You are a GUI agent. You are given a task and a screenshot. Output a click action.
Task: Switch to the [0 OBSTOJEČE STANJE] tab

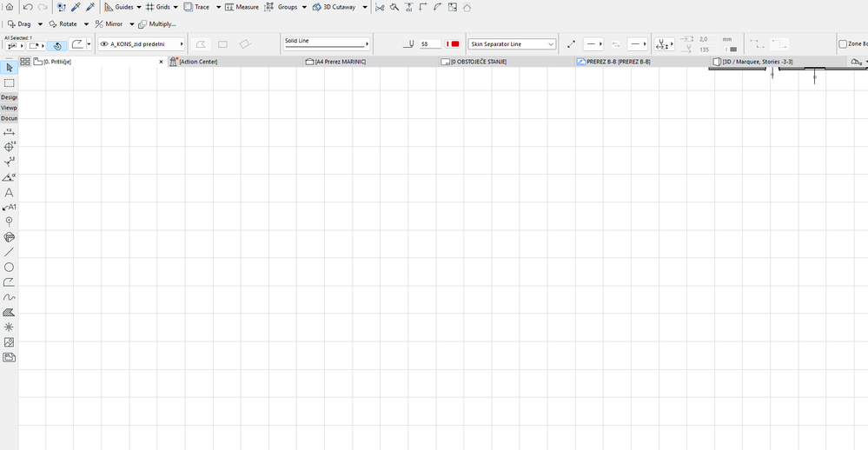pyautogui.click(x=507, y=62)
